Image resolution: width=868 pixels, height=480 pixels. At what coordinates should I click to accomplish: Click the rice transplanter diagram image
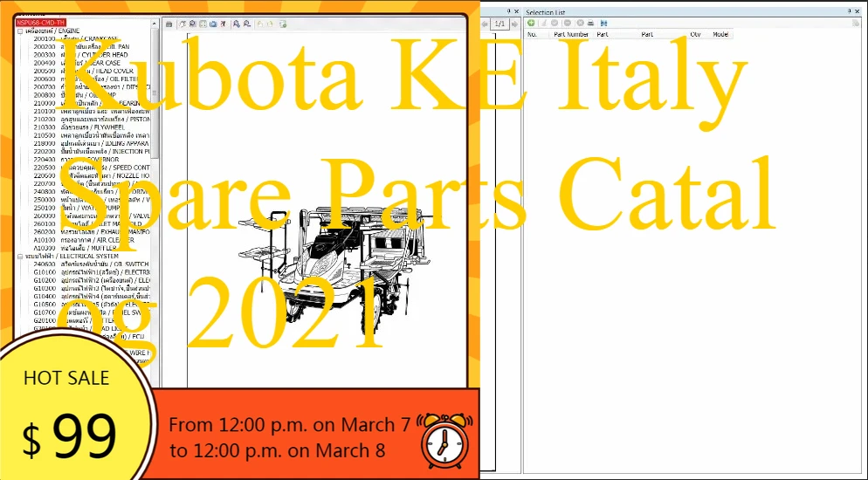(x=334, y=271)
